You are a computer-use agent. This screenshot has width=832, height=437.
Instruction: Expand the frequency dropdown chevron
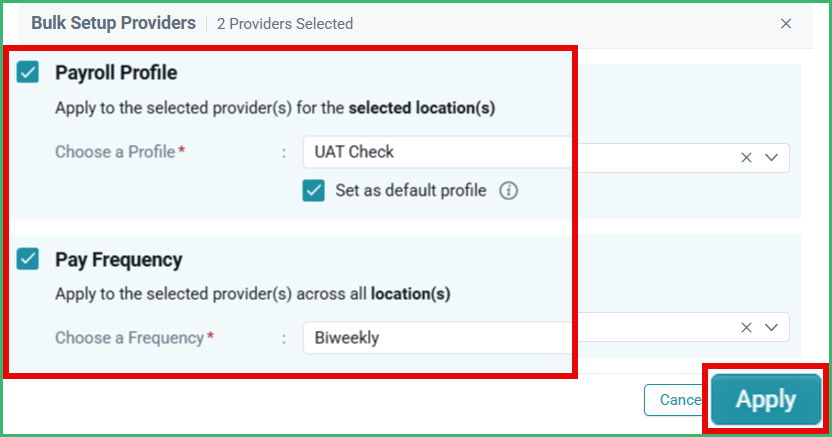pyautogui.click(x=771, y=328)
